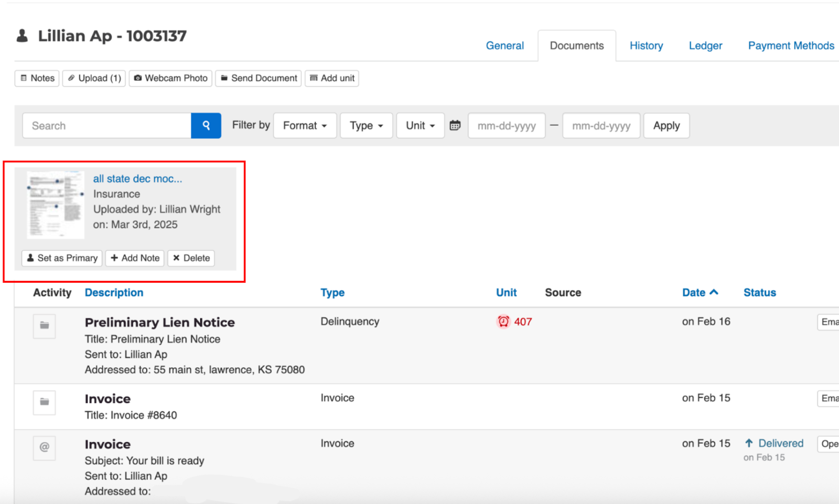Click folder icon for Preliminary Lien Notice
The height and width of the screenshot is (504, 839).
click(x=45, y=326)
